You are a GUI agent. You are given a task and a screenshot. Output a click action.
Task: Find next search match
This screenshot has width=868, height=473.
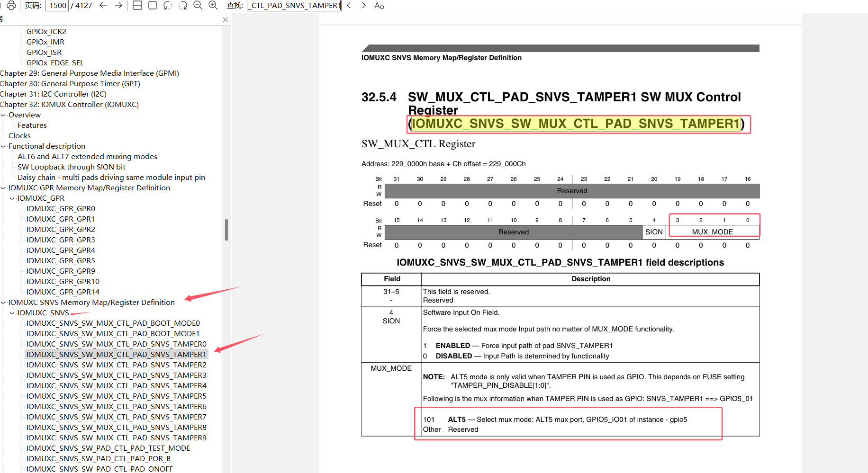364,5
